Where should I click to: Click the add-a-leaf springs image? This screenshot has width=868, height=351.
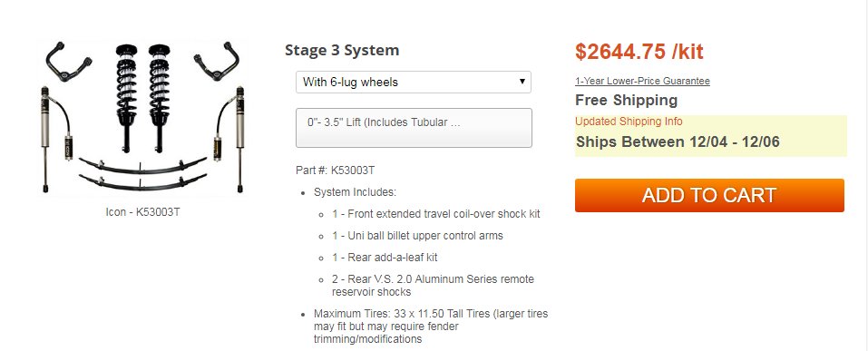[x=142, y=173]
